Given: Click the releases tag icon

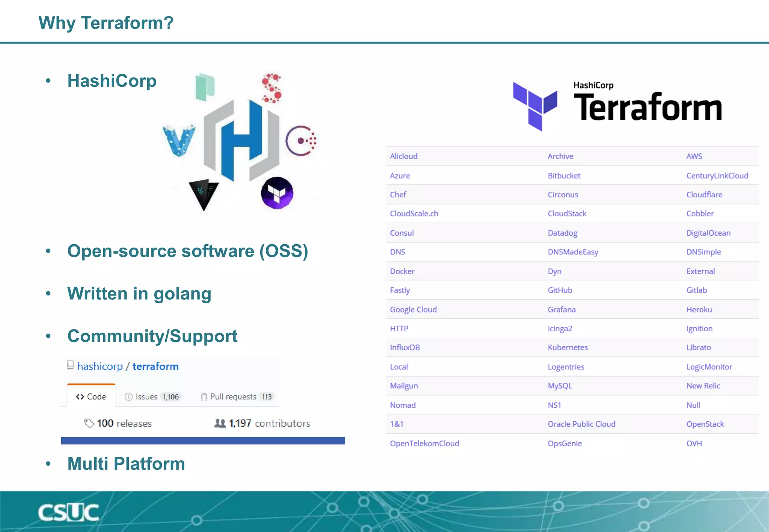Looking at the screenshot, I should point(89,423).
